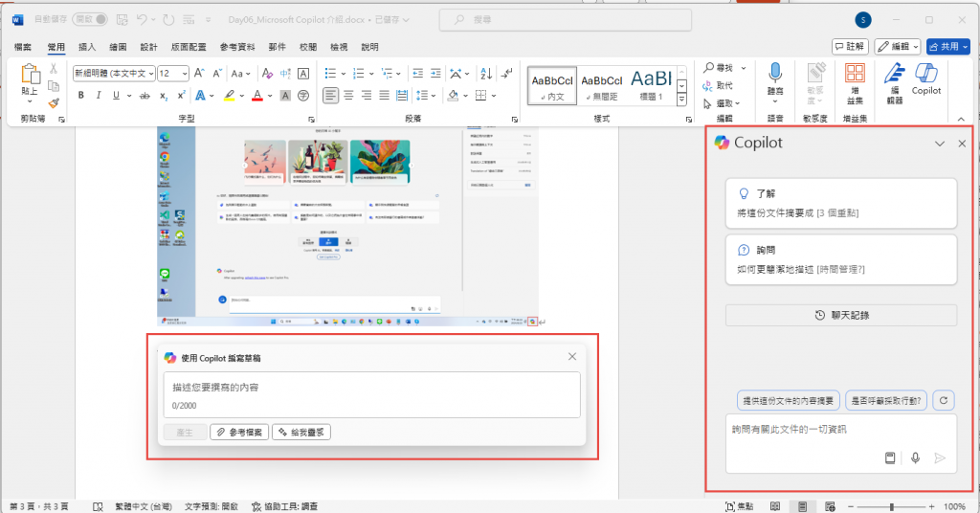
Task: Select the 參考資料 ribbon tab
Action: tap(237, 47)
